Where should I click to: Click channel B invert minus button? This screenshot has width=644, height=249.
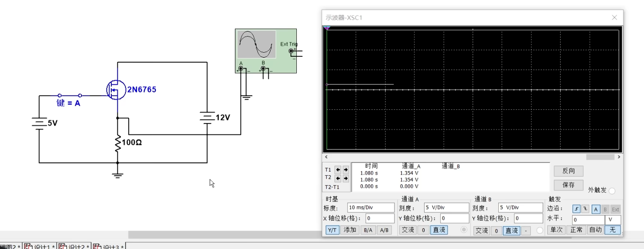click(526, 231)
